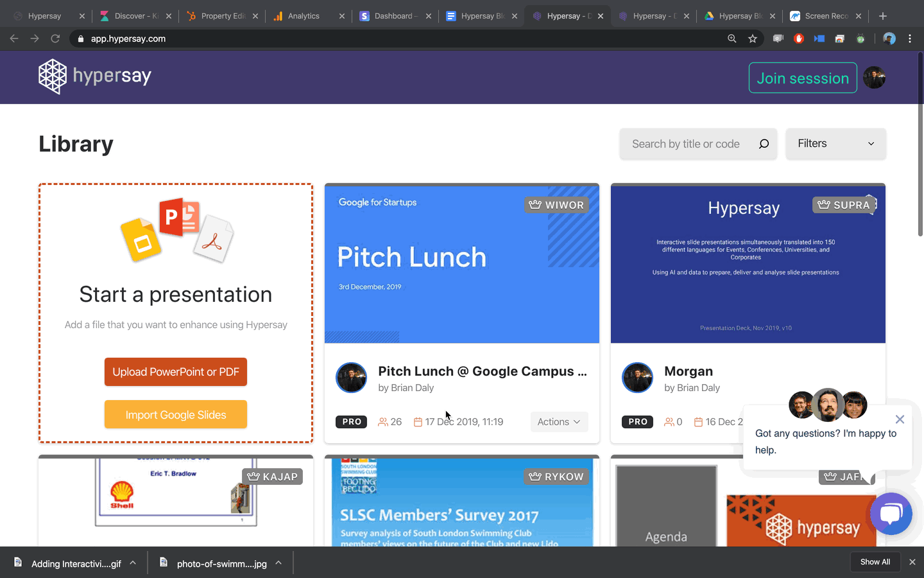
Task: Switch to the Analytics browser tab
Action: (304, 16)
